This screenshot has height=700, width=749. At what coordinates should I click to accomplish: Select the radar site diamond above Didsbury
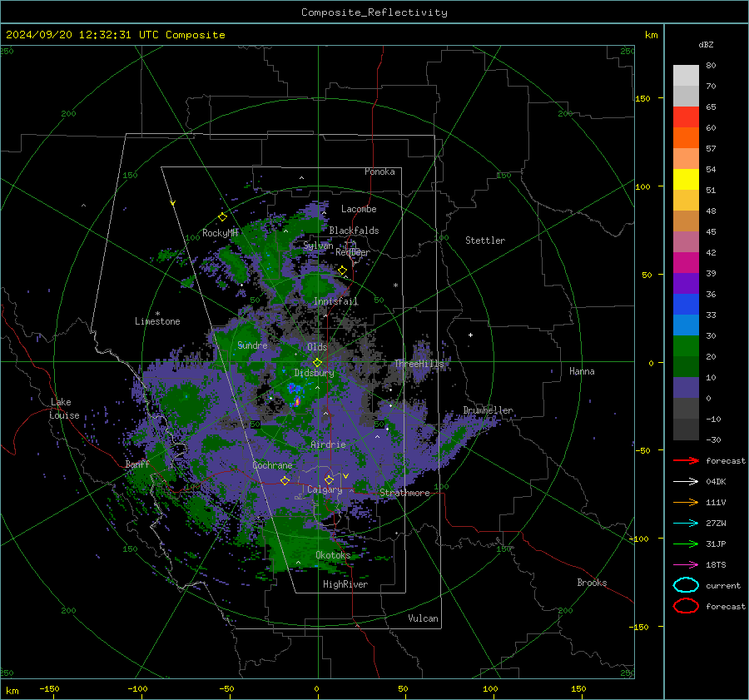pyautogui.click(x=317, y=362)
